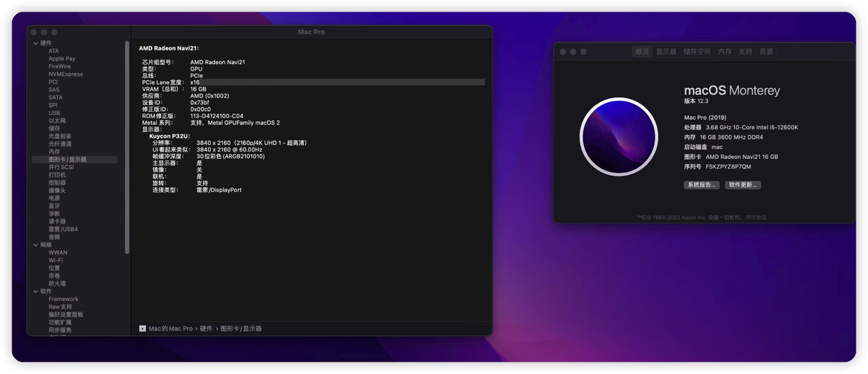Click 硬件 in the bottom path bar
Viewport: 868px width, 374px height.
(206, 329)
